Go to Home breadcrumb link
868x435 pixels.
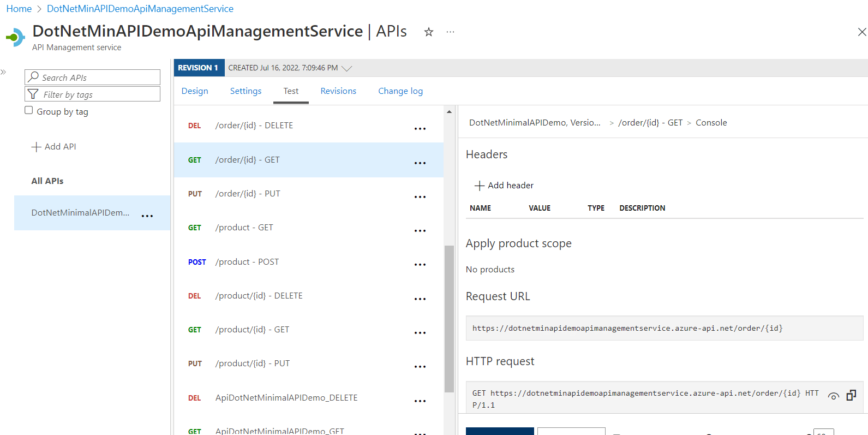19,9
